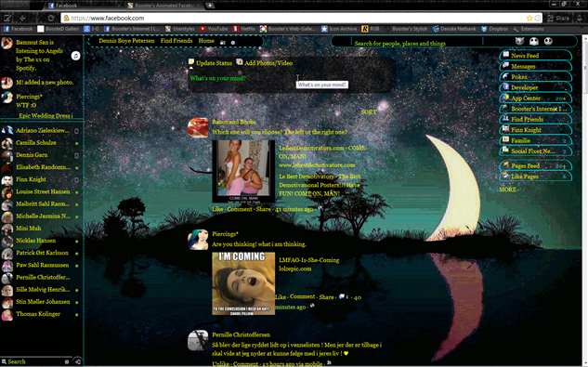Viewport: 588px width, 367px height.
Task: Click the address bar URL
Action: tap(107, 18)
